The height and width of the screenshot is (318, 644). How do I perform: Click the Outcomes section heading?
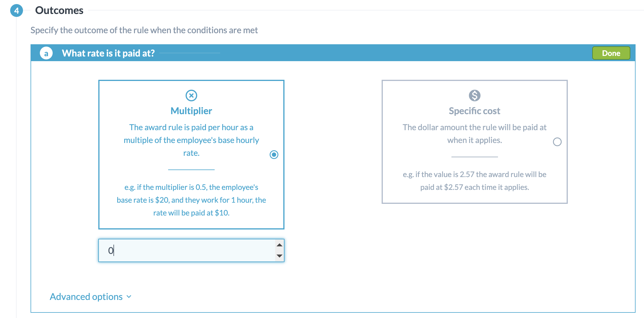point(59,10)
